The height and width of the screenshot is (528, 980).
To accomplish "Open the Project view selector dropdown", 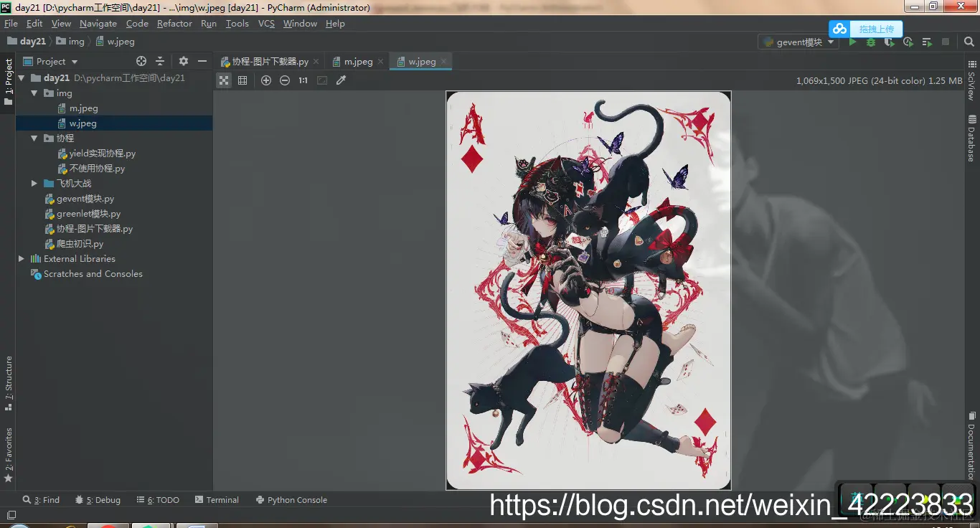I will [x=50, y=61].
